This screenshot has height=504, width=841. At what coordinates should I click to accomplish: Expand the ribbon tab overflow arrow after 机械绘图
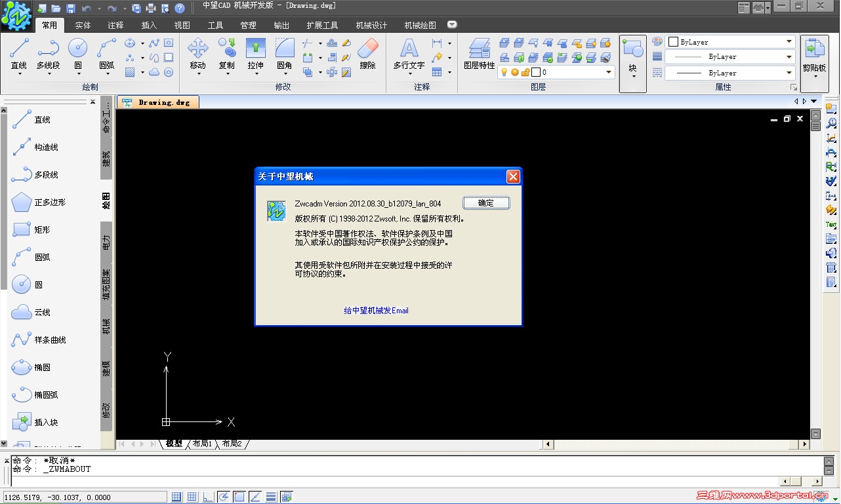(x=452, y=25)
